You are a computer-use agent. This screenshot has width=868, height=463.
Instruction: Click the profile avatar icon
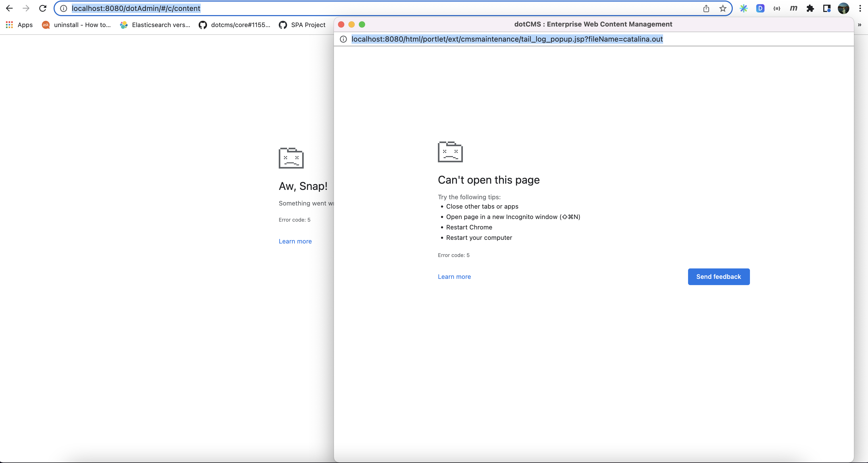(x=843, y=8)
